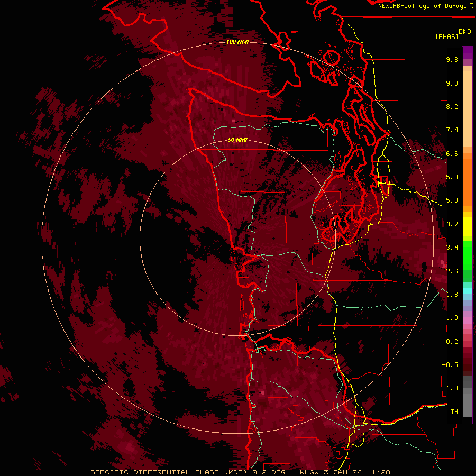476x476 pixels.
Task: Click the 4.2 color scale value
Action: tap(452, 224)
